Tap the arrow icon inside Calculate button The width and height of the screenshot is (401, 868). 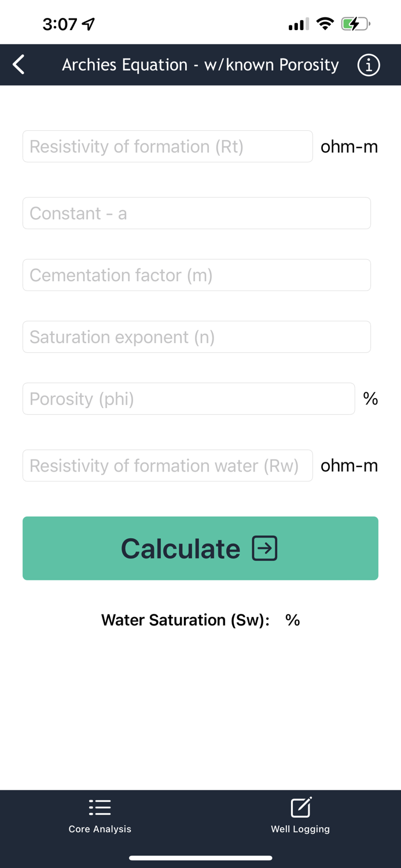[x=264, y=549]
